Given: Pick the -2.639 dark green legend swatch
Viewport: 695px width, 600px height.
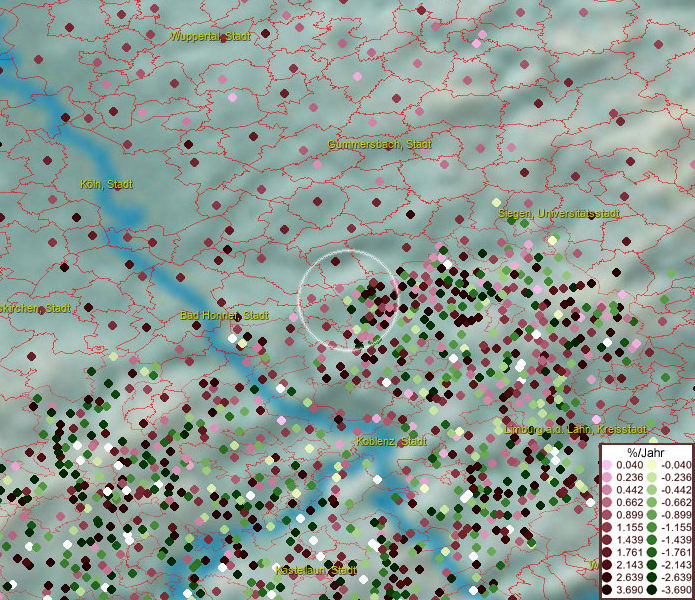Looking at the screenshot, I should point(652,577).
